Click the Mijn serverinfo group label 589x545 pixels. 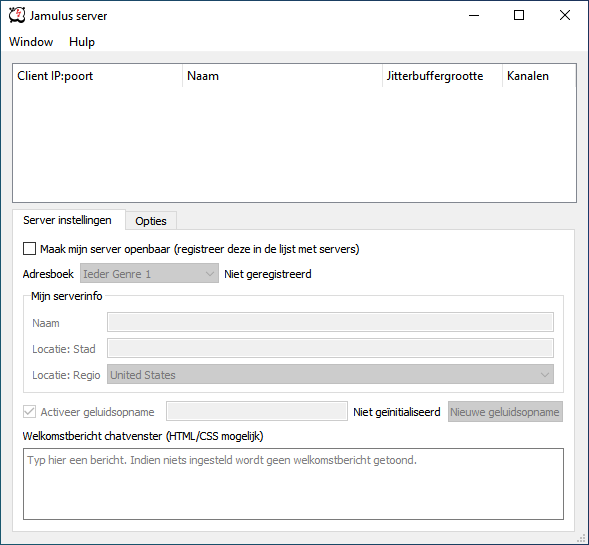click(x=66, y=296)
